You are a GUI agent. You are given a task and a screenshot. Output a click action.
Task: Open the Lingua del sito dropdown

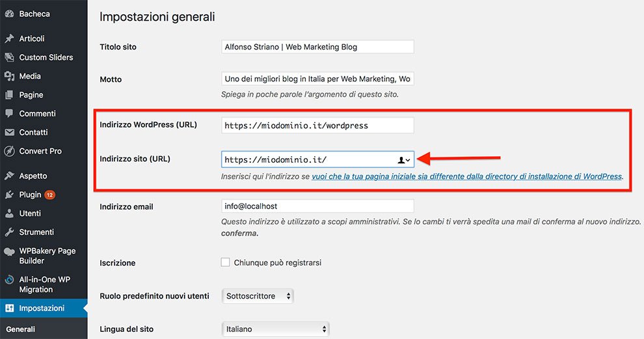(276, 329)
